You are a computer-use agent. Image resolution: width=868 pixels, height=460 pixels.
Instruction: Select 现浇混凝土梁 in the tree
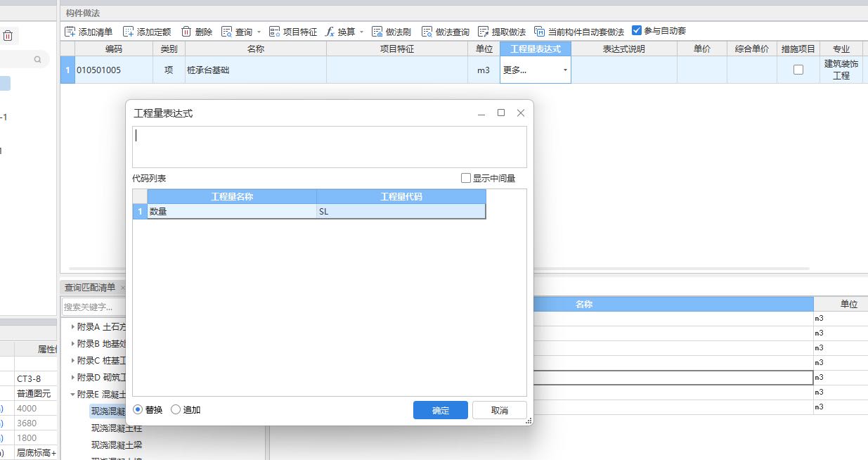click(117, 445)
